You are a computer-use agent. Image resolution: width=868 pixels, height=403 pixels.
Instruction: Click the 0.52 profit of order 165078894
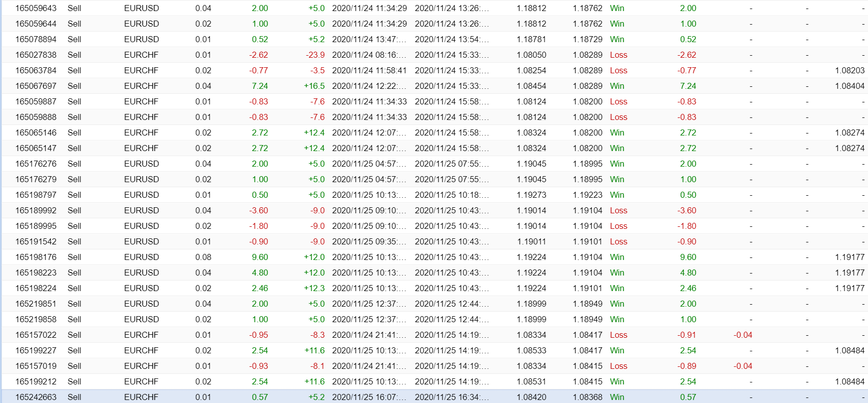(260, 39)
